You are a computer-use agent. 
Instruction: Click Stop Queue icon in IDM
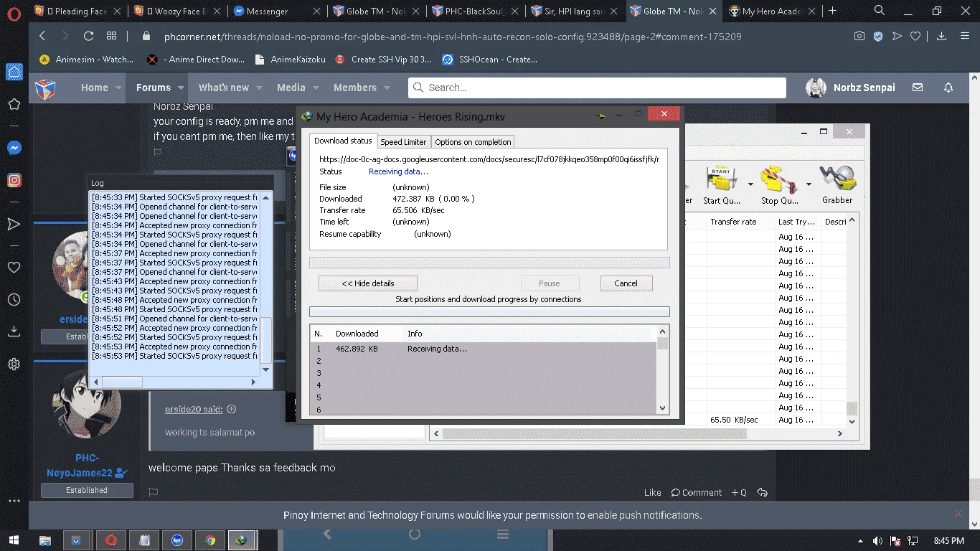click(x=780, y=185)
